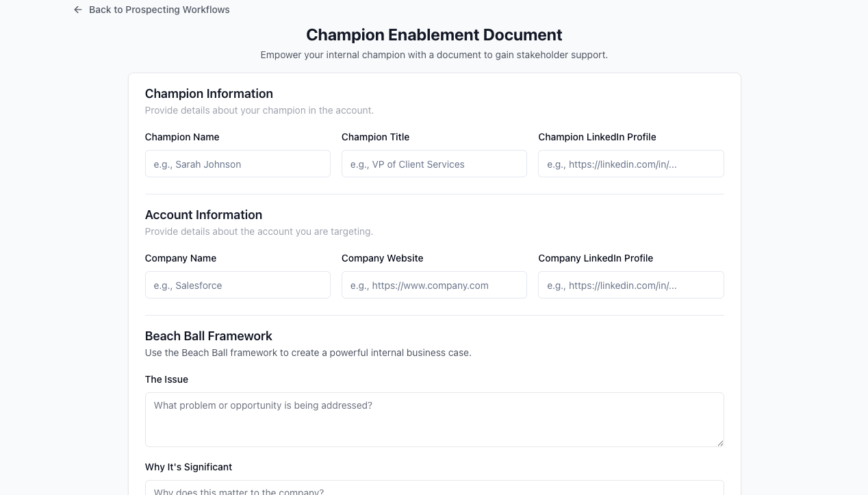Click the Why It's Significant text area
Viewport: 868px width, 495px height.
coord(434,490)
